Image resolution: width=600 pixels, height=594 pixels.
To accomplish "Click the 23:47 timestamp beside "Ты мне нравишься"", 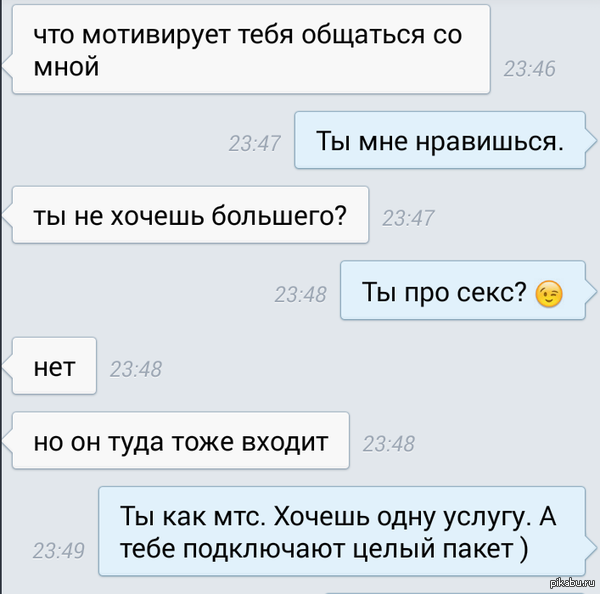I will (254, 144).
